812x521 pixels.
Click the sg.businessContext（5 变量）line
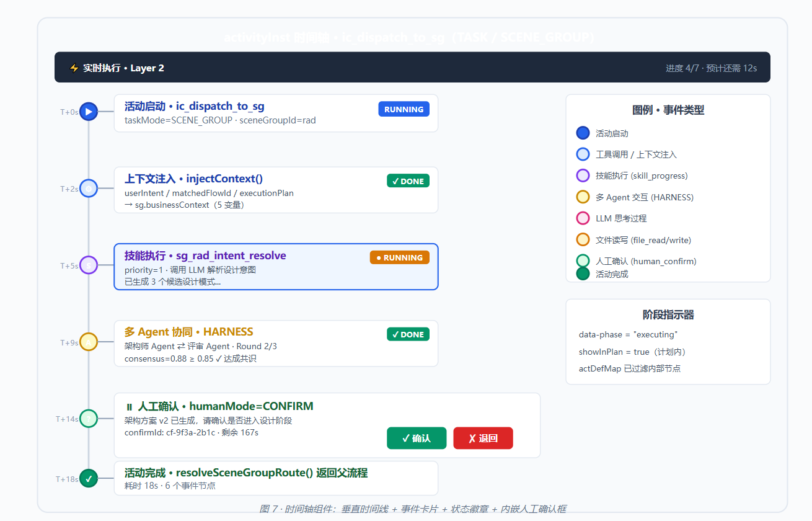(x=184, y=205)
